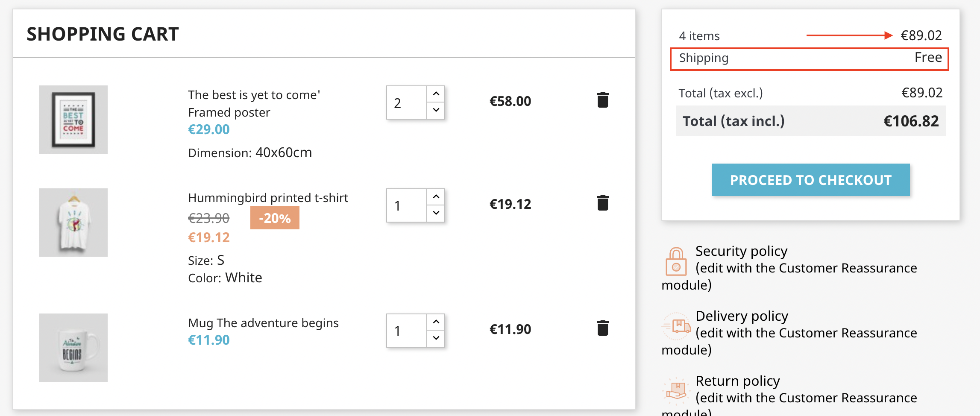Image resolution: width=980 pixels, height=416 pixels.
Task: Open 'The best is yet to come' product
Action: (x=254, y=103)
